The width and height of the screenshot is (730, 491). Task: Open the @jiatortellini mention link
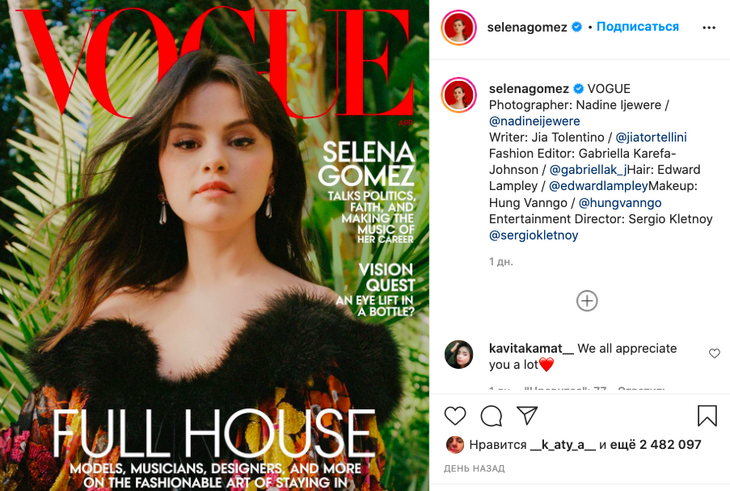tap(651, 137)
